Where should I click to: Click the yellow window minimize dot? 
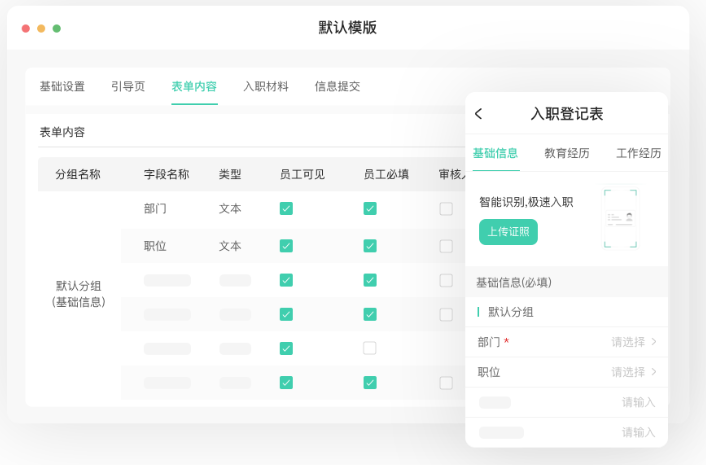[x=41, y=28]
